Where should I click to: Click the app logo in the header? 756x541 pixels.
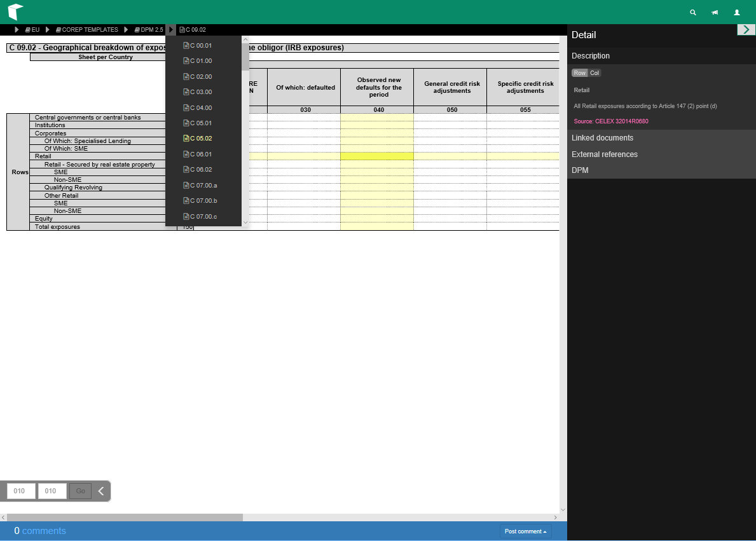15,12
